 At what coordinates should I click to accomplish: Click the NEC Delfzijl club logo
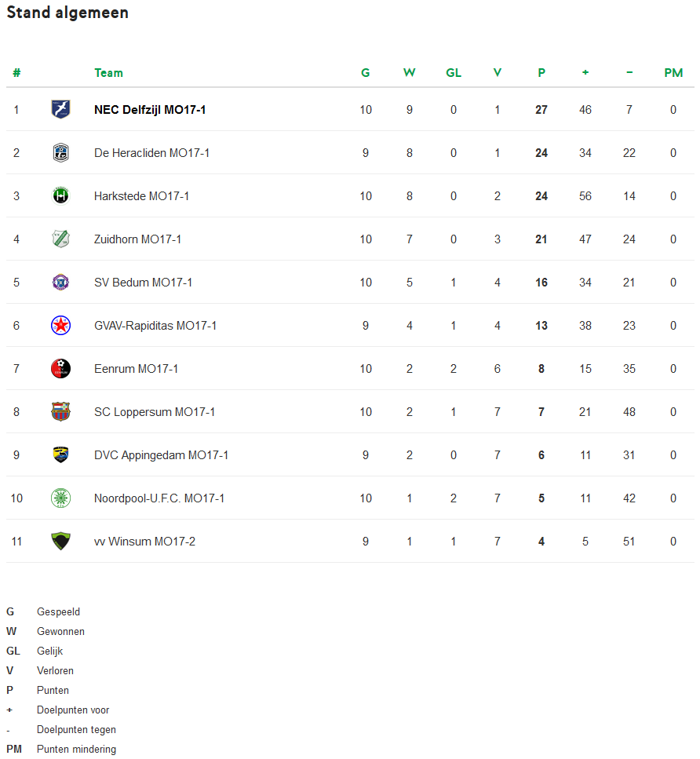coord(60,109)
